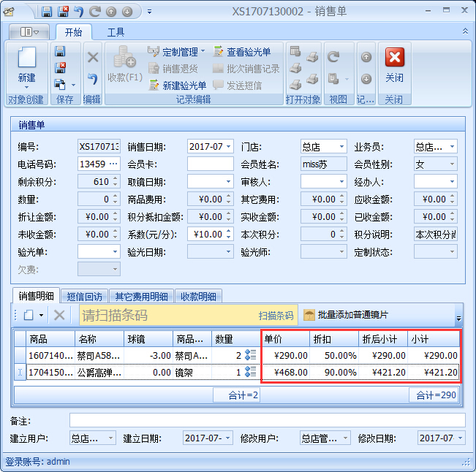This screenshot has width=476, height=472.
Task: Click the 扫描条码 button
Action: [x=276, y=316]
